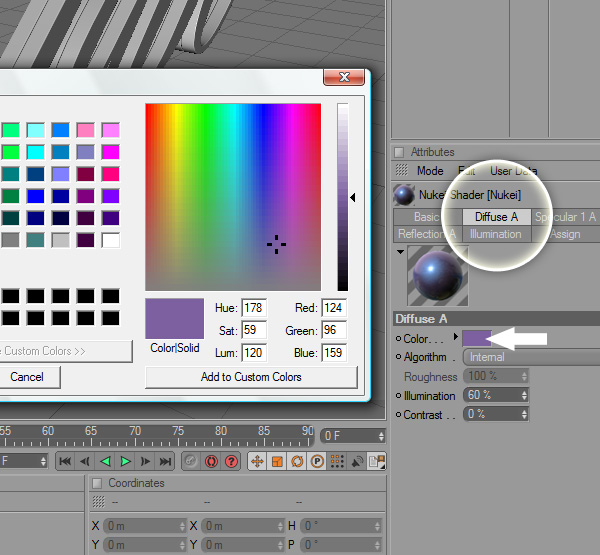Expand the Color parameter arrow
This screenshot has width=600, height=555.
click(x=456, y=338)
